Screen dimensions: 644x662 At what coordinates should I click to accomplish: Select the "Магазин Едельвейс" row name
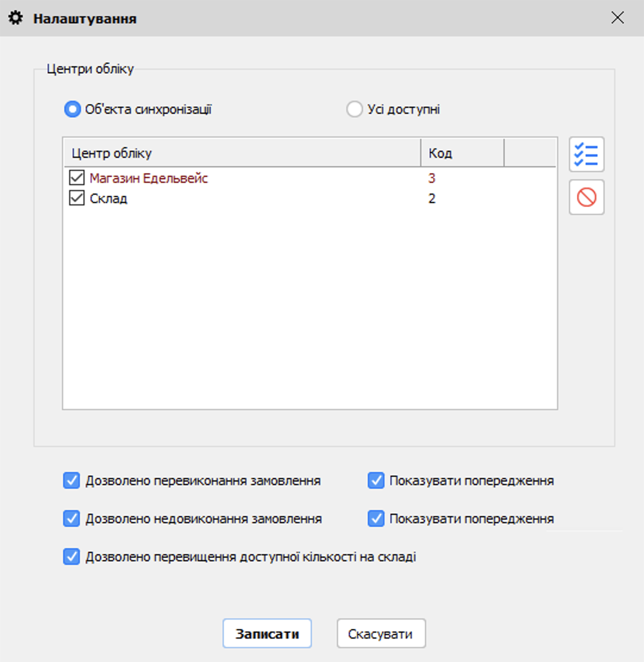149,178
